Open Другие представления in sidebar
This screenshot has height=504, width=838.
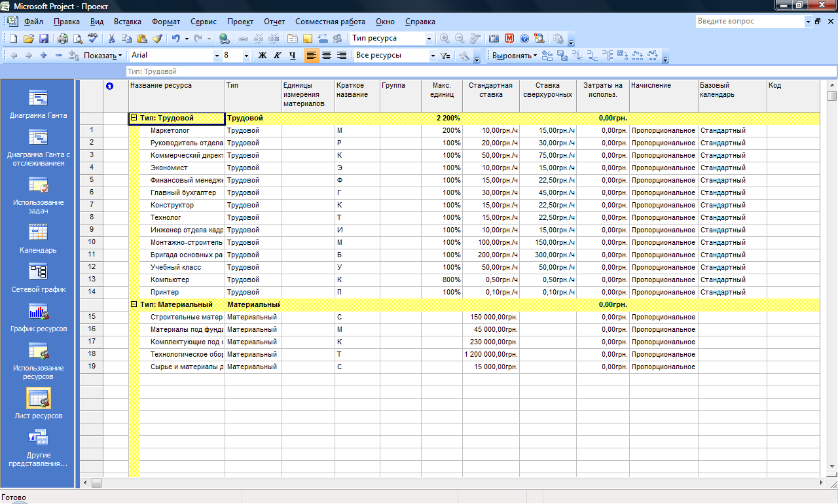coord(38,448)
